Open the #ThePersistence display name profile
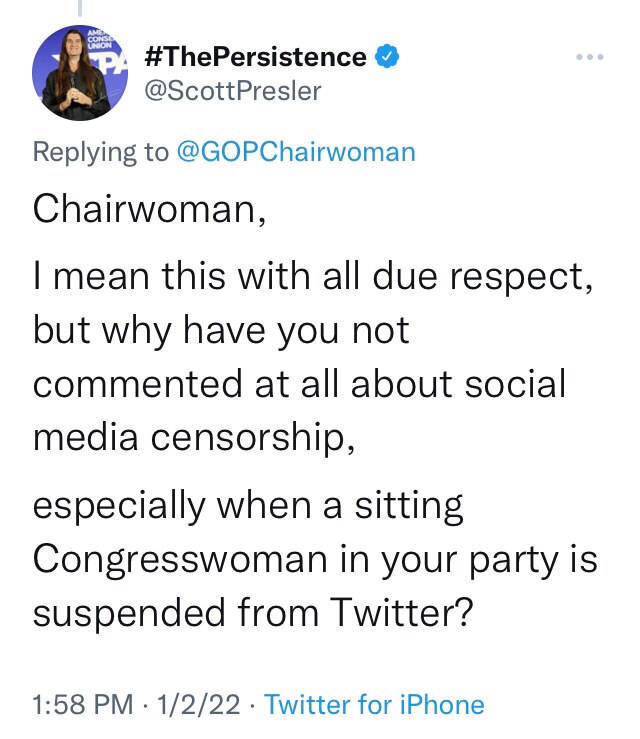The image size is (640, 739). click(x=255, y=57)
